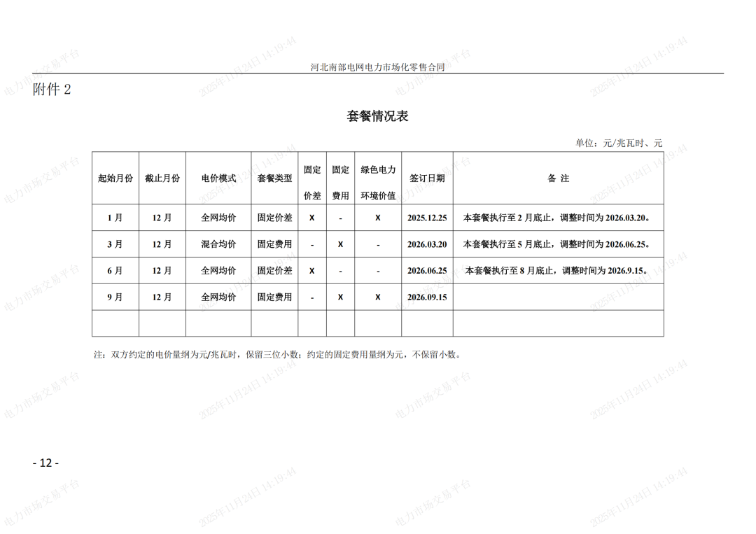Click the 备注 column header
Image resolution: width=756 pixels, height=534 pixels.
(x=560, y=178)
